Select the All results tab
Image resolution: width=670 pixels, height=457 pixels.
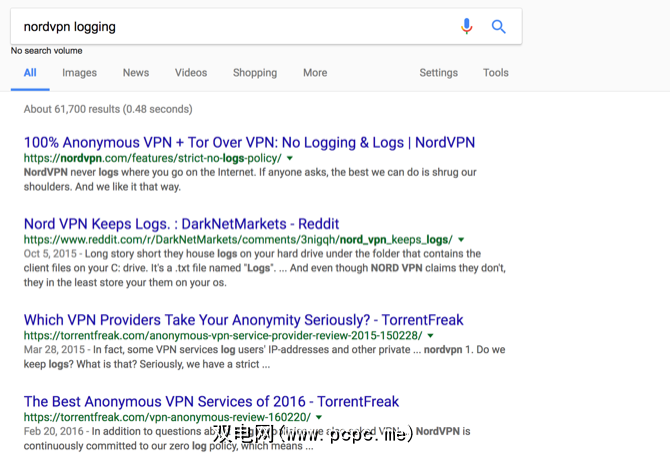[x=30, y=73]
